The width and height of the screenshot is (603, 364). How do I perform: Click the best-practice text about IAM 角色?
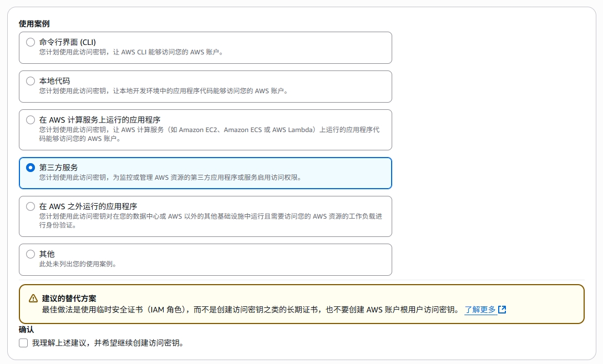251,310
